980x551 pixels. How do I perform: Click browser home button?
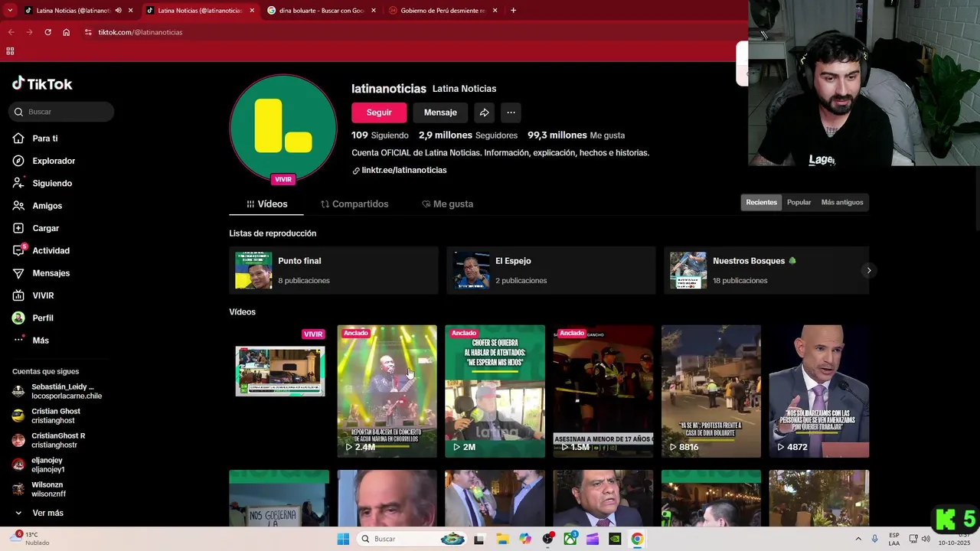67,32
